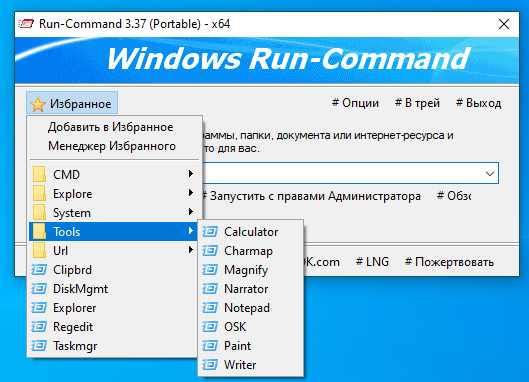Screen dimensions: 529x382
Task: Click the System folder icon
Action: pyautogui.click(x=39, y=213)
